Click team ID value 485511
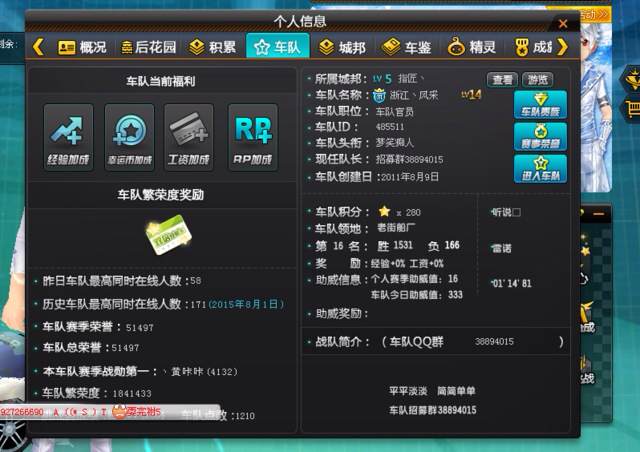The width and height of the screenshot is (640, 452). pos(390,127)
